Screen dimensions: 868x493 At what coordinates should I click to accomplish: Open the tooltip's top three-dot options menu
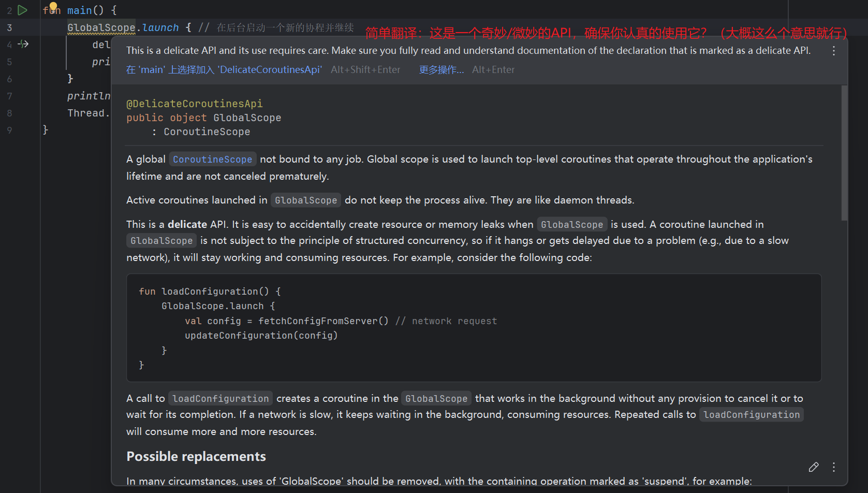click(x=833, y=51)
